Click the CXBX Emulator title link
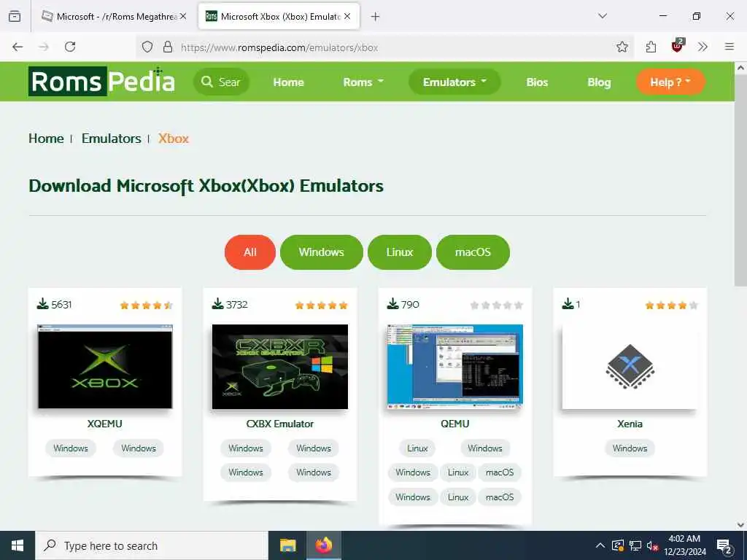747x560 pixels. click(x=280, y=424)
